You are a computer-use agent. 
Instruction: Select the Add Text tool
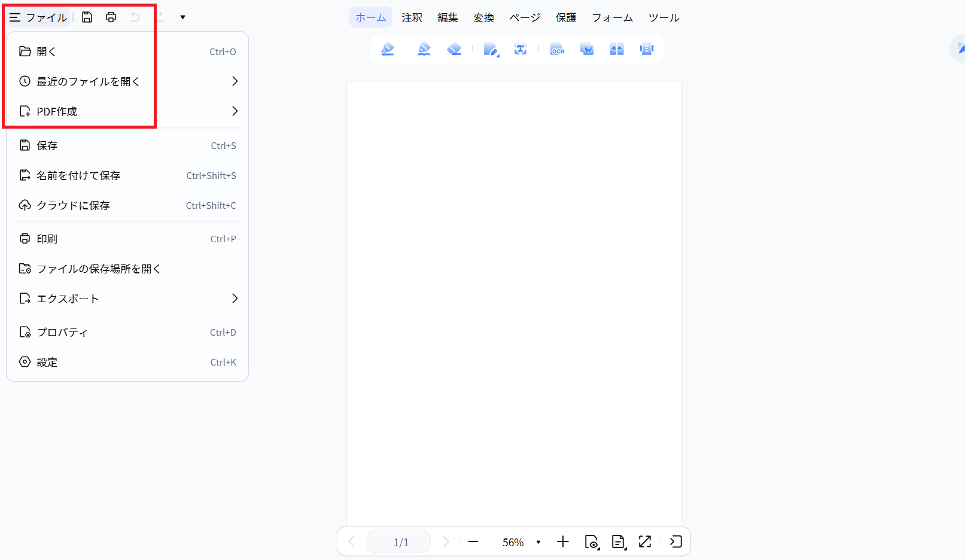point(520,48)
